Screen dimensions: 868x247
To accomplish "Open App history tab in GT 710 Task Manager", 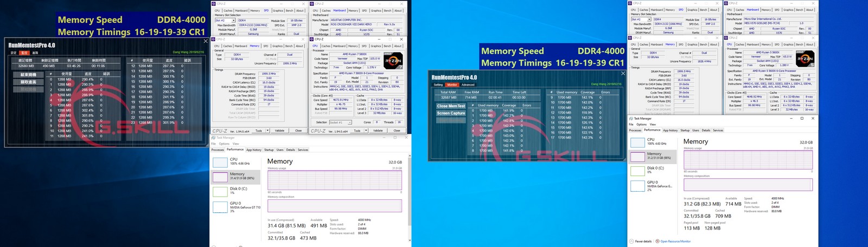I will coord(254,150).
